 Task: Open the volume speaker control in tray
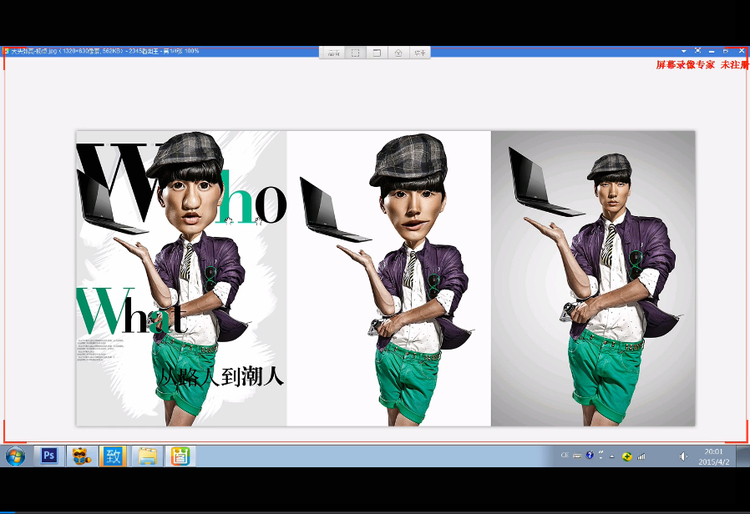coord(683,457)
